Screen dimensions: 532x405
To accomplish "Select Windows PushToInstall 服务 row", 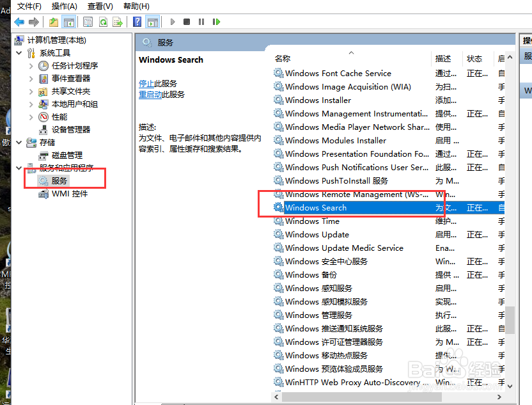I will pos(389,181).
